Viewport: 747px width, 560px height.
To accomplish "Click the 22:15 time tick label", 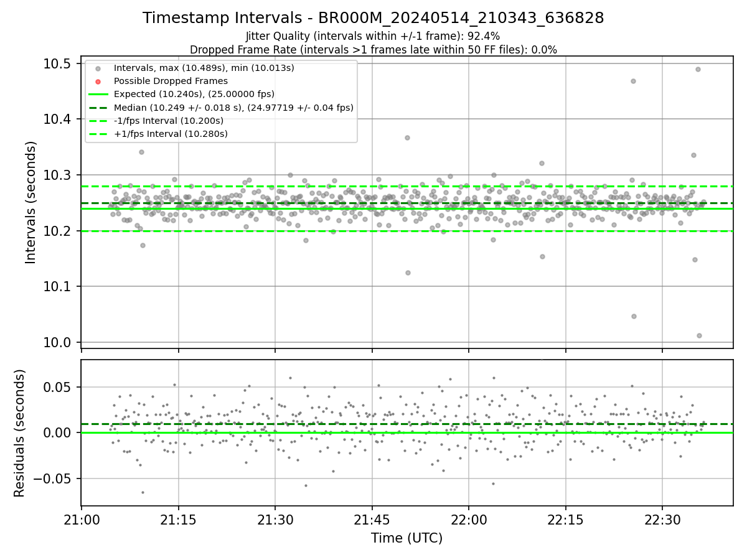I will pyautogui.click(x=565, y=520).
